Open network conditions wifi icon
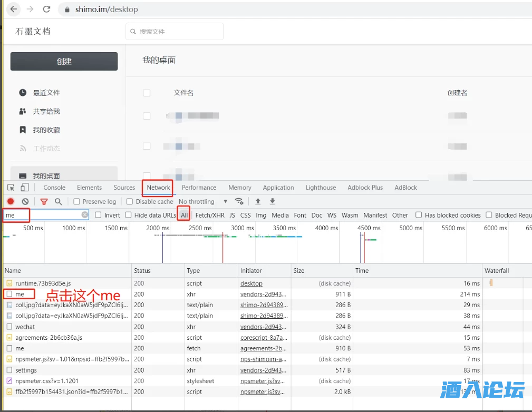Viewport: 532px width, 412px height. [x=239, y=201]
